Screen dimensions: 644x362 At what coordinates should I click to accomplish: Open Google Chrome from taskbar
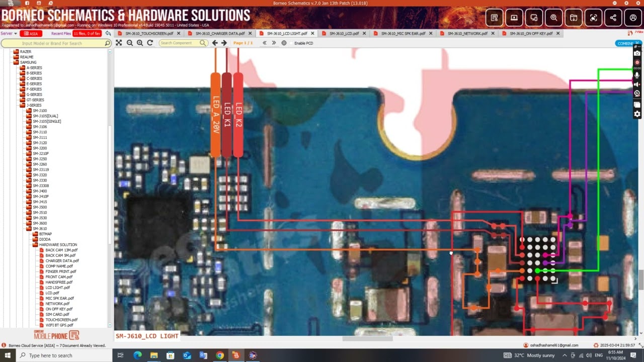(x=220, y=355)
